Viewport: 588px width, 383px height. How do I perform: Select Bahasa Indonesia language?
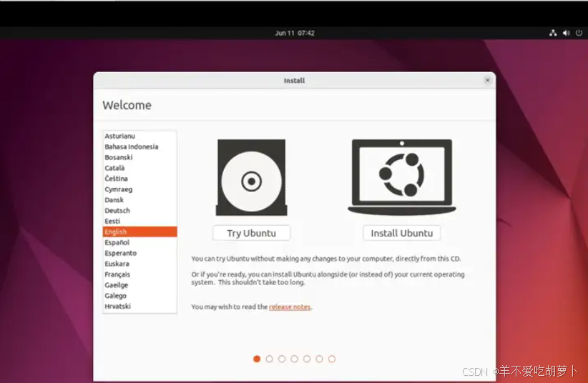pyautogui.click(x=139, y=146)
